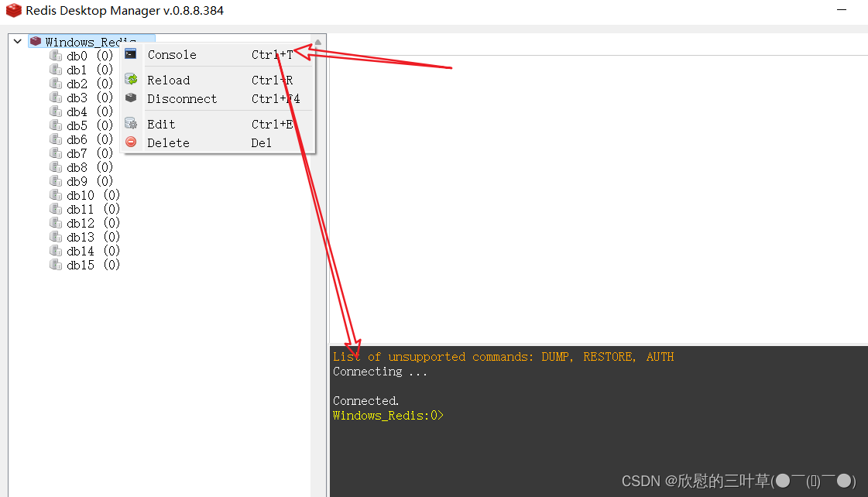Select db0 (0) in the tree
868x497 pixels.
pos(90,56)
